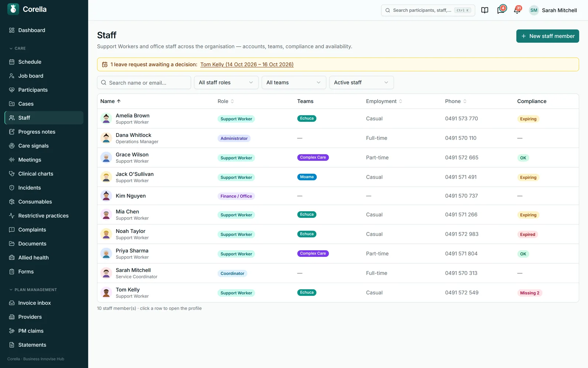Viewport: 588px width, 368px height.
Task: Open Incidents menu item
Action: (44, 188)
